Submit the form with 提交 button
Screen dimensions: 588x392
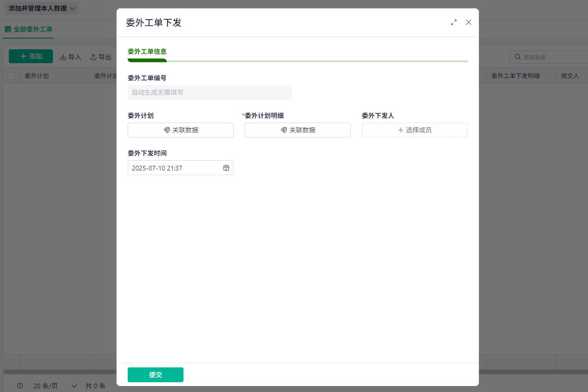pos(156,375)
